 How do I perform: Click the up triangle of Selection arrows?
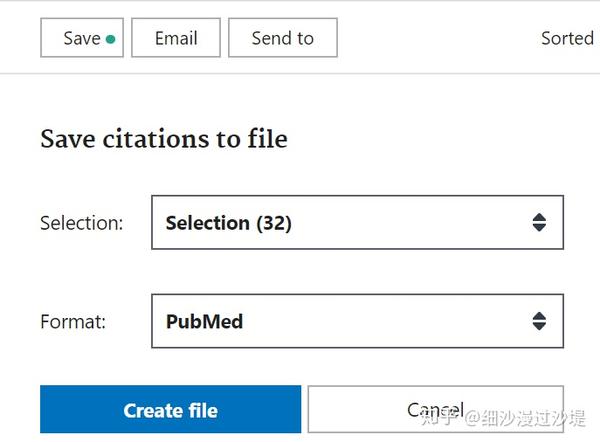pyautogui.click(x=539, y=217)
